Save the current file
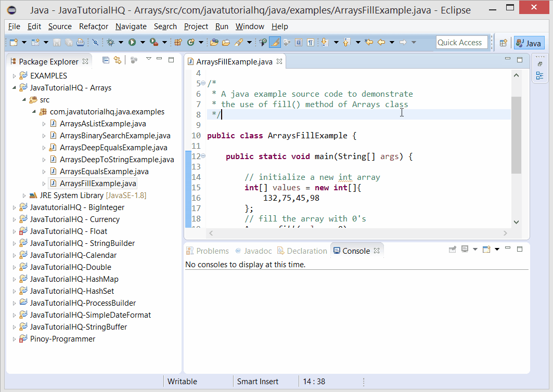553x392 pixels. [57, 41]
